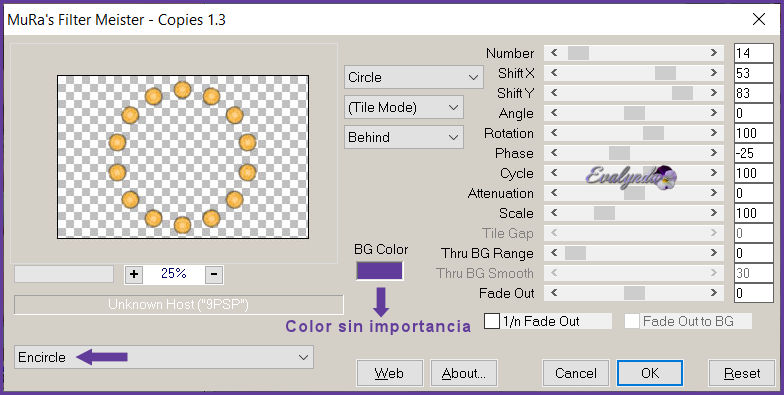The image size is (784, 395).
Task: Click the circle of dots preview image
Action: (182, 156)
